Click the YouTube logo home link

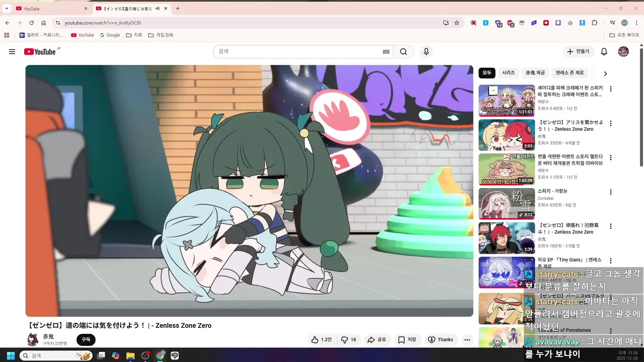40,52
